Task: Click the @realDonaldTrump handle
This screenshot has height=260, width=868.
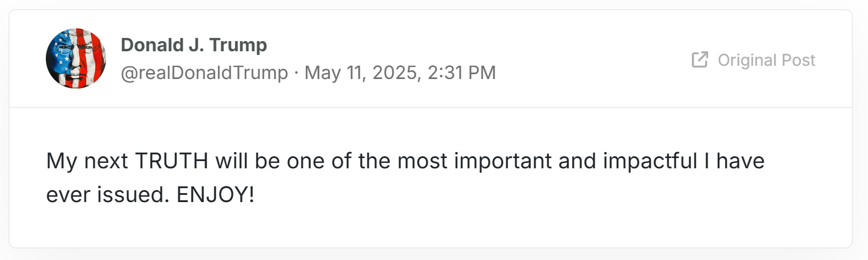Action: coord(204,73)
